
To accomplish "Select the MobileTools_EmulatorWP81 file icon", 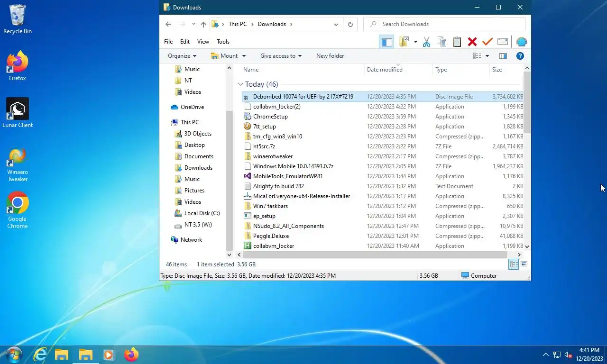I will click(x=247, y=176).
